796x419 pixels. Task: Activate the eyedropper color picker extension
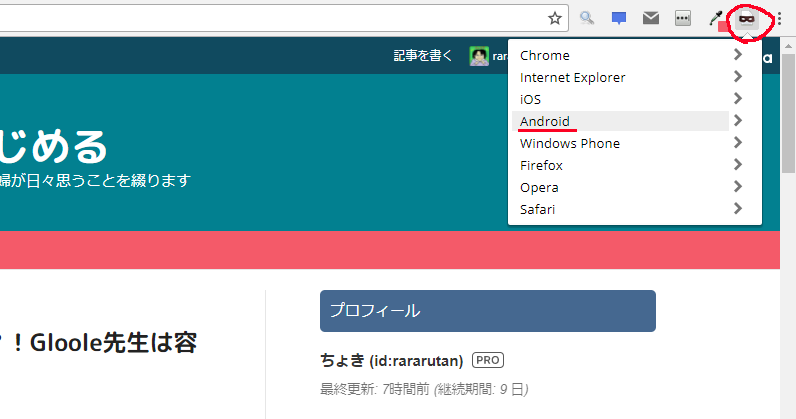tap(716, 18)
